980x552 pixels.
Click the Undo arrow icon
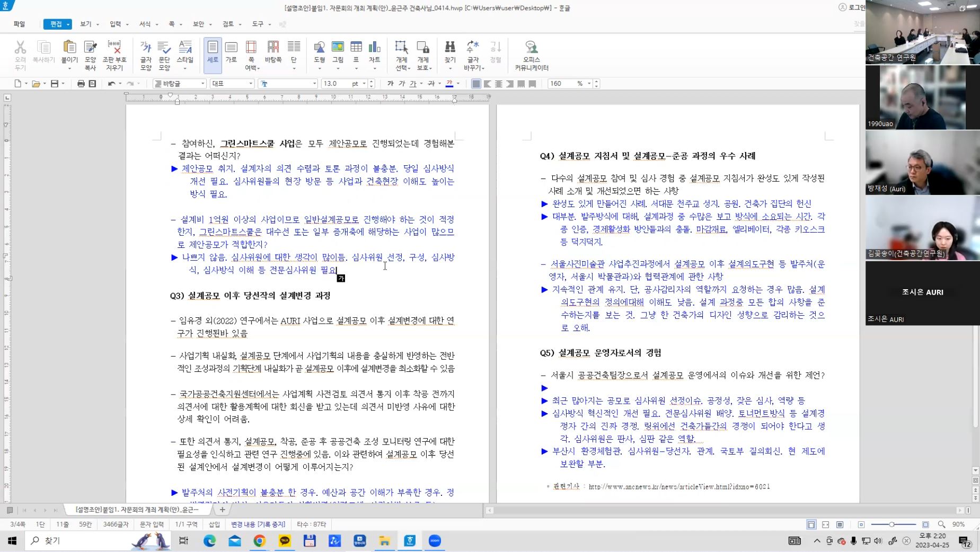(111, 84)
